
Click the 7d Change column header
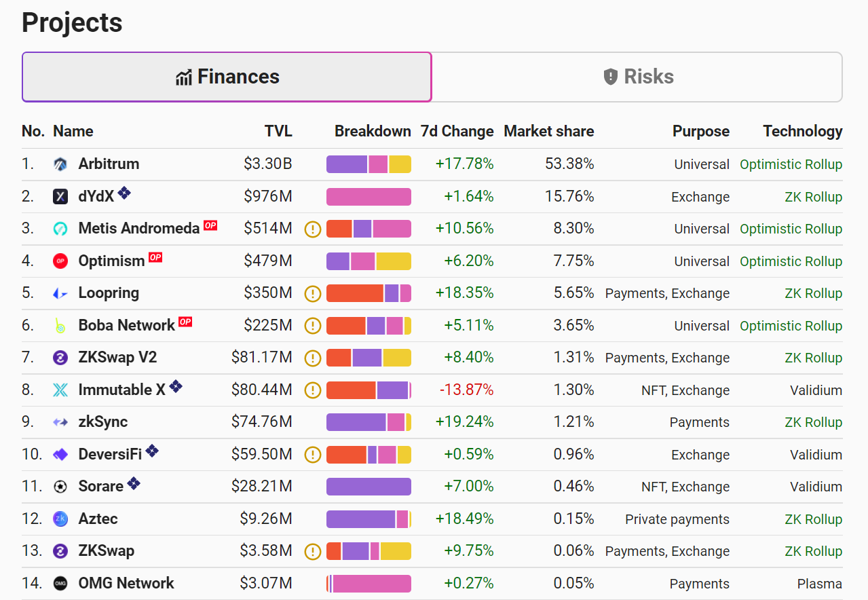tap(457, 131)
